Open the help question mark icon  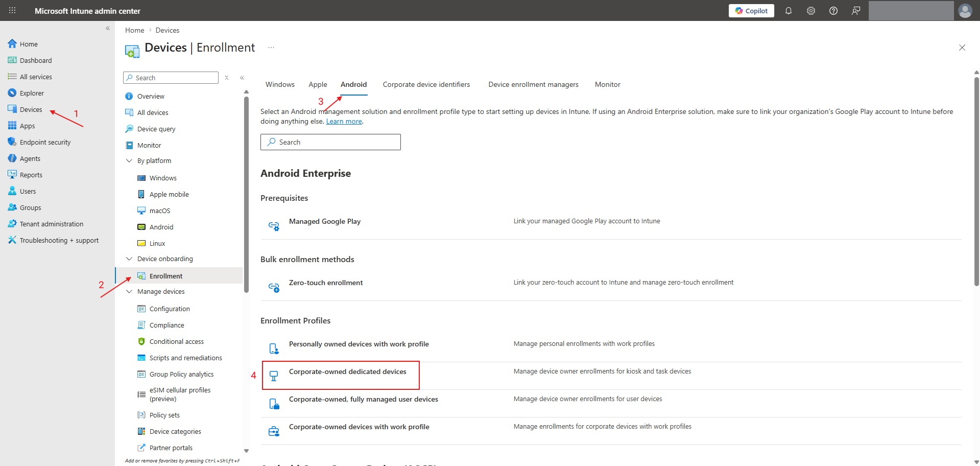833,11
